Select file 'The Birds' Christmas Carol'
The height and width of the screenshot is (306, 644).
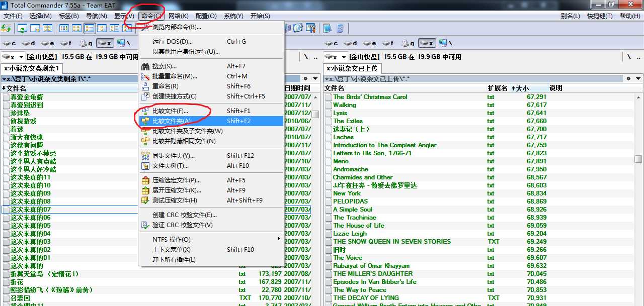(370, 97)
